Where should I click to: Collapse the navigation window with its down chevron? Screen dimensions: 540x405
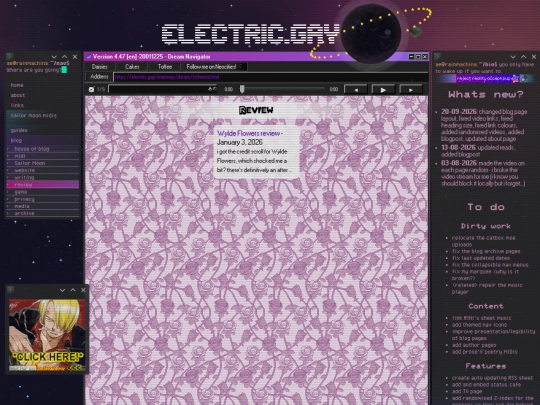[x=54, y=57]
